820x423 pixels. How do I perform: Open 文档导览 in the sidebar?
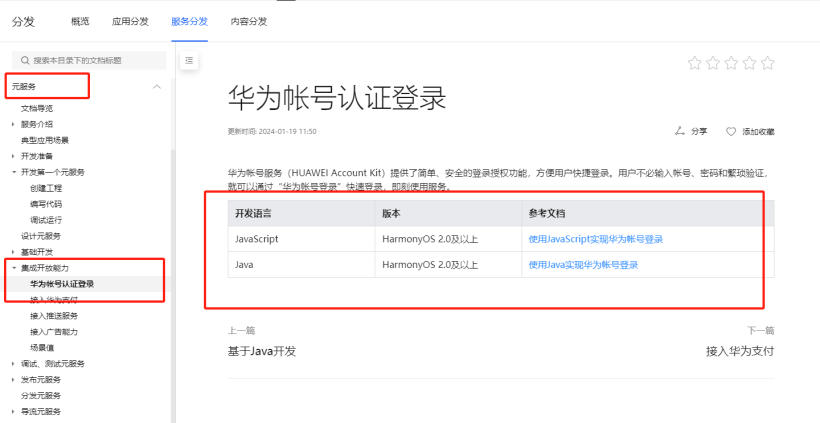tap(37, 109)
